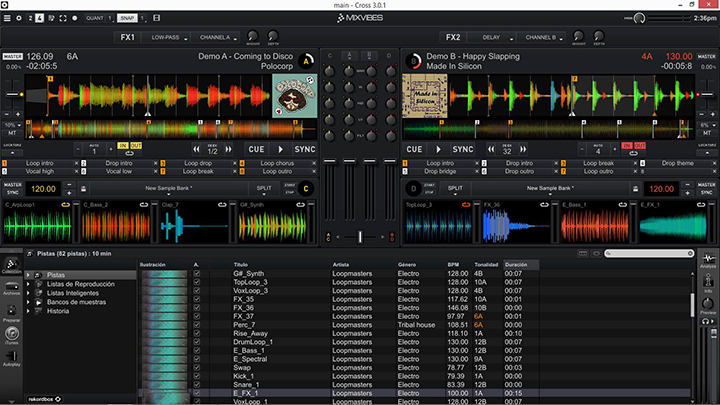720x405 pixels.
Task: Expand Bancos de muestras
Action: coord(28,302)
